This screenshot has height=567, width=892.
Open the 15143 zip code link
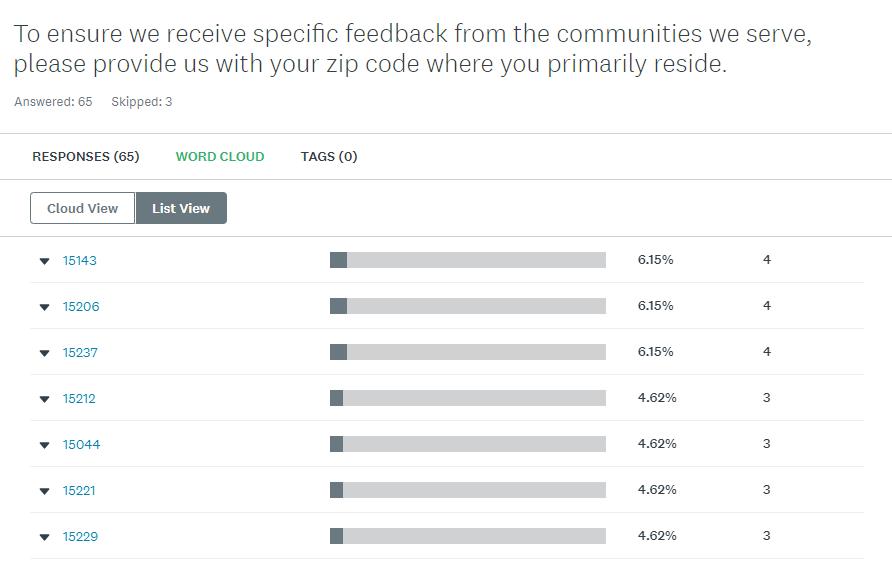pos(80,261)
